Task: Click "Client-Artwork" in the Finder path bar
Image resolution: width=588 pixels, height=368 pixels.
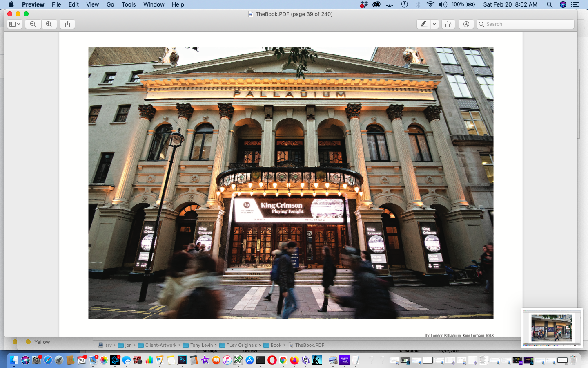Action: pyautogui.click(x=157, y=345)
